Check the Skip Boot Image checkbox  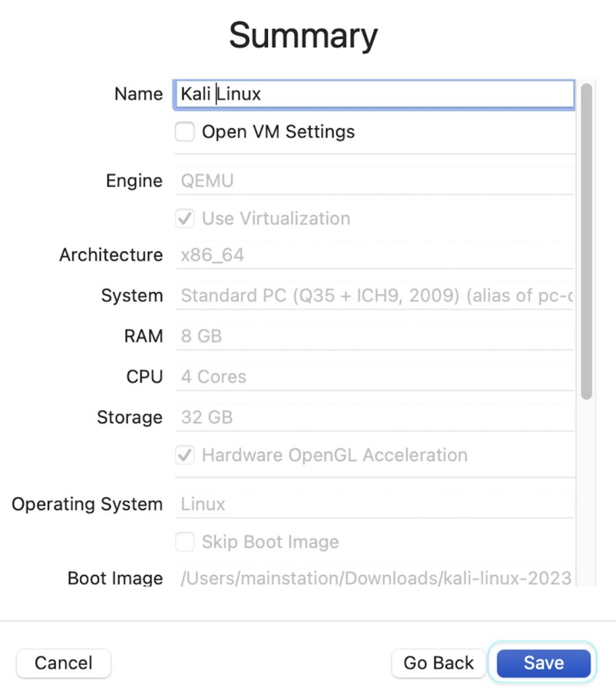click(185, 542)
